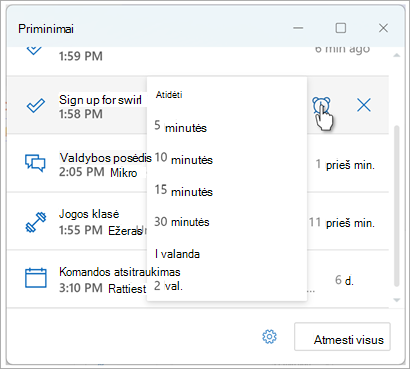
Task: Open reminder settings gear icon
Action: point(269,337)
